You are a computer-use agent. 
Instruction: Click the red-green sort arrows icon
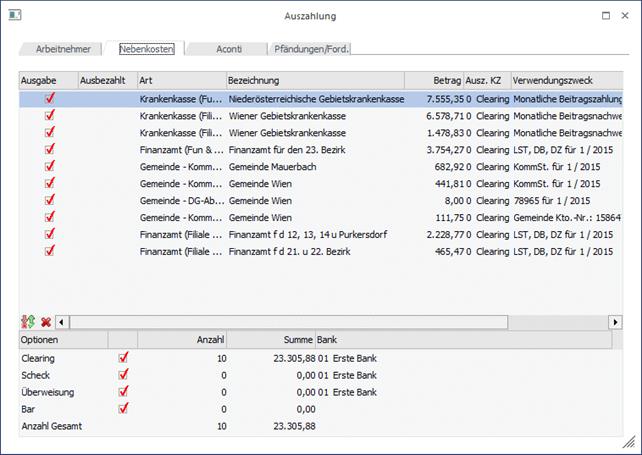pos(27,322)
